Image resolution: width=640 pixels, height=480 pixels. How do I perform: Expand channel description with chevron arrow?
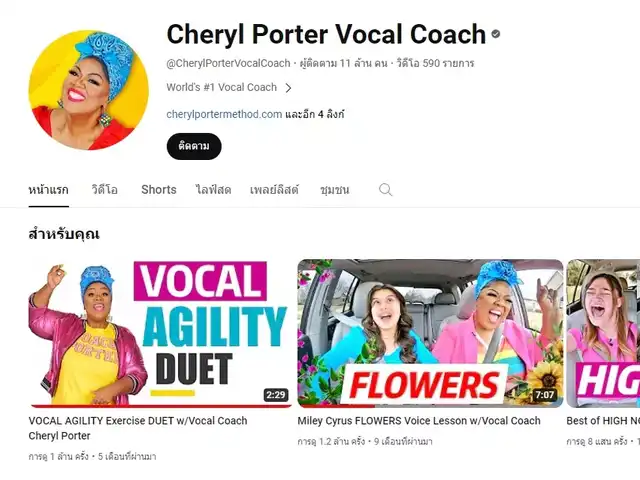pos(288,88)
